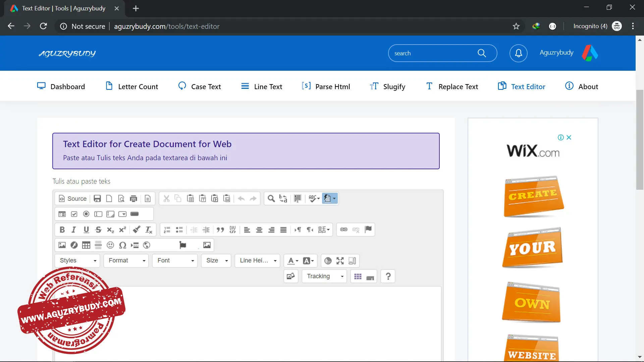
Task: Open the Background Color picker
Action: coord(308,260)
